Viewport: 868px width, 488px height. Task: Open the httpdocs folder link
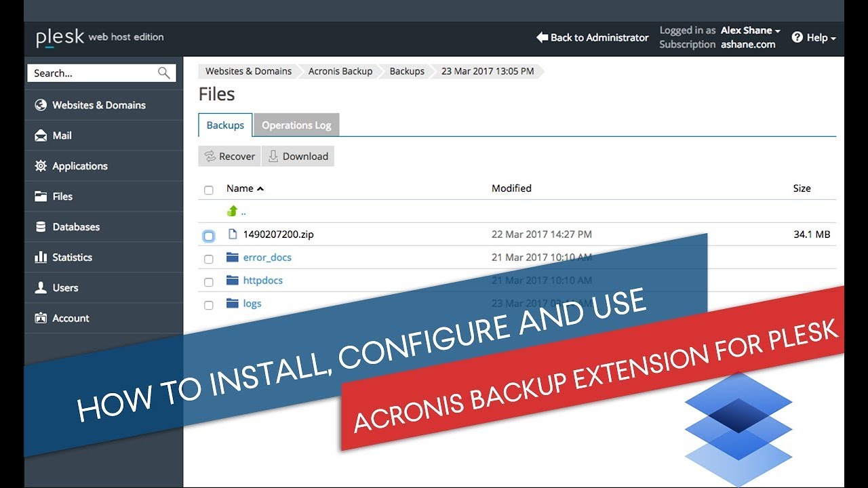click(263, 280)
